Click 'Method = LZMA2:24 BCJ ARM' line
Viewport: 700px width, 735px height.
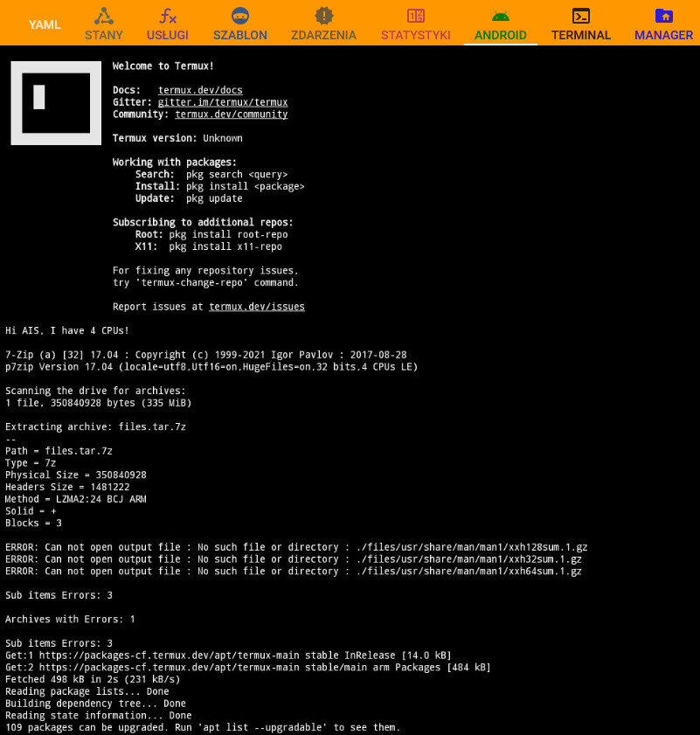click(76, 499)
